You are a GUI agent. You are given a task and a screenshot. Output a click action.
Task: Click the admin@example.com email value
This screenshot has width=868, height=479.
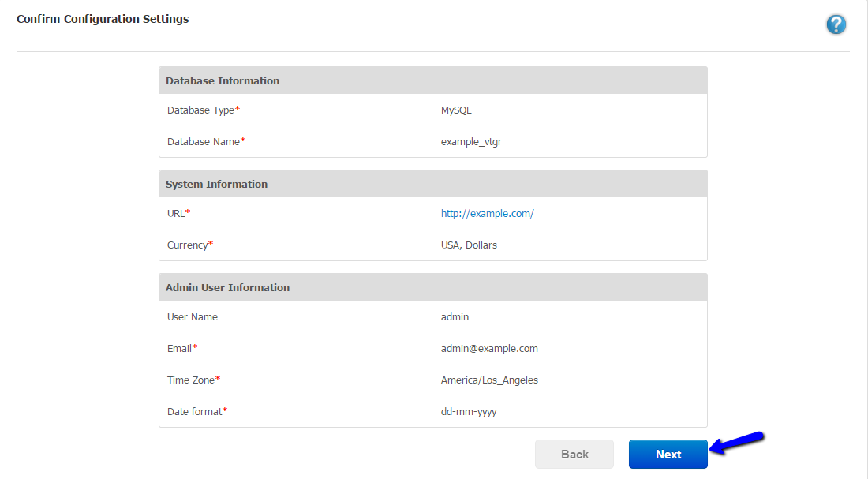click(489, 348)
